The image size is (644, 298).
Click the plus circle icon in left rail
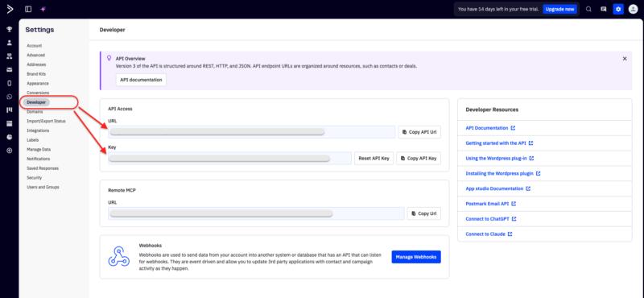pyautogui.click(x=10, y=151)
